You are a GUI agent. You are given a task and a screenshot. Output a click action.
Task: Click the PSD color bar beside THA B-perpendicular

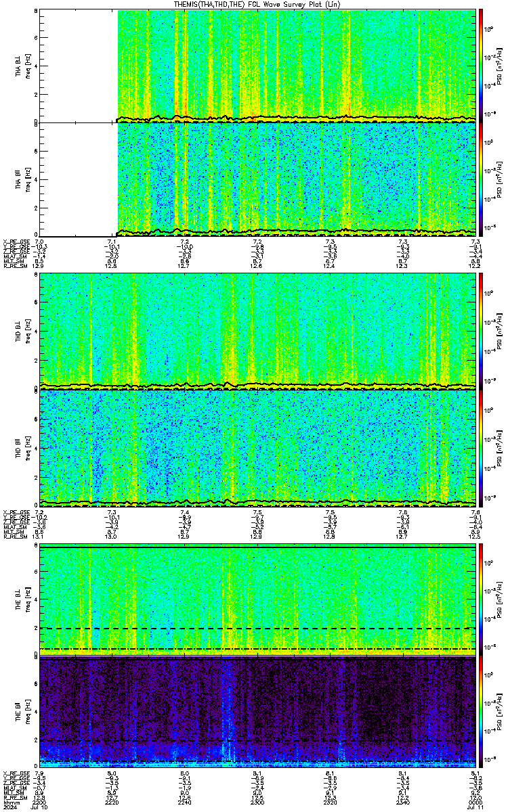482,66
